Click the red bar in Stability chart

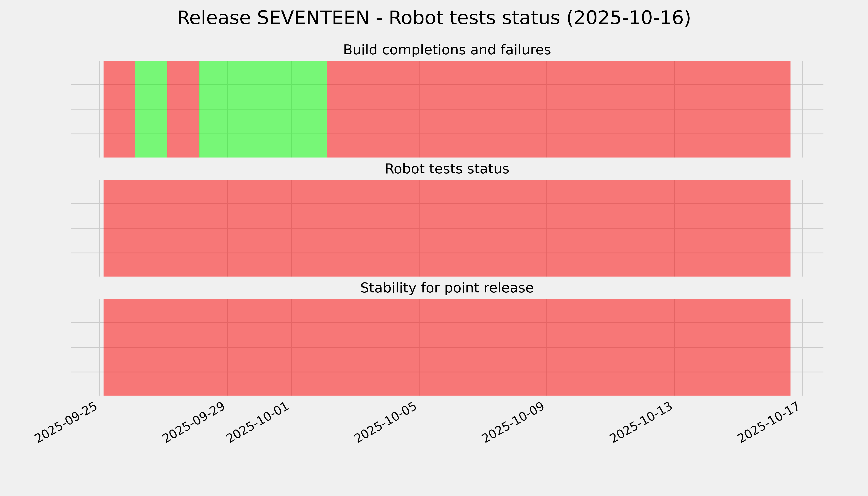pos(447,347)
